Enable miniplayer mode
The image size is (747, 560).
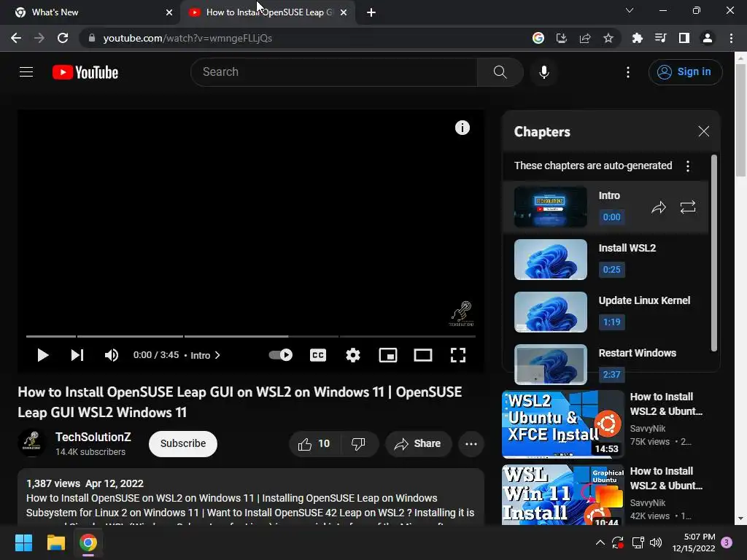(388, 355)
